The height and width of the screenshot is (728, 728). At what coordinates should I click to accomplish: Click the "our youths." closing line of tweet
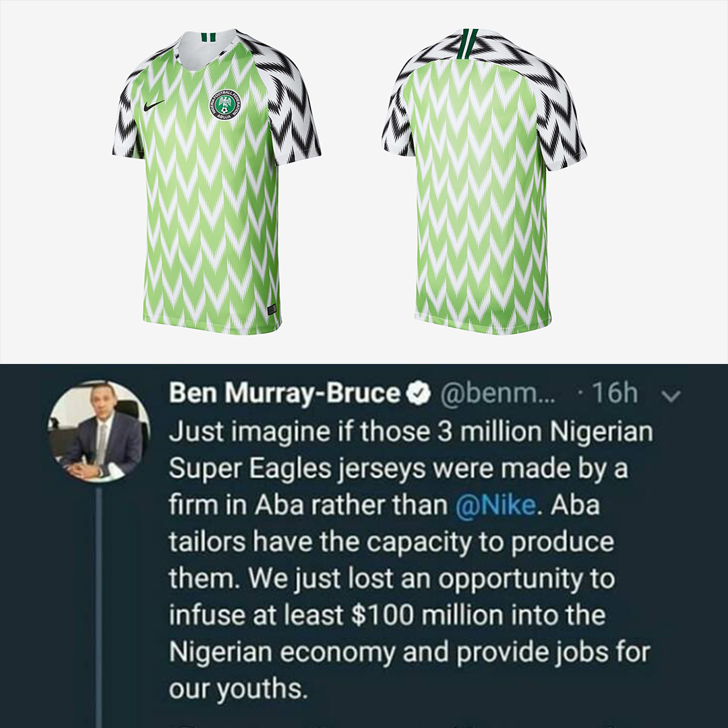238,689
